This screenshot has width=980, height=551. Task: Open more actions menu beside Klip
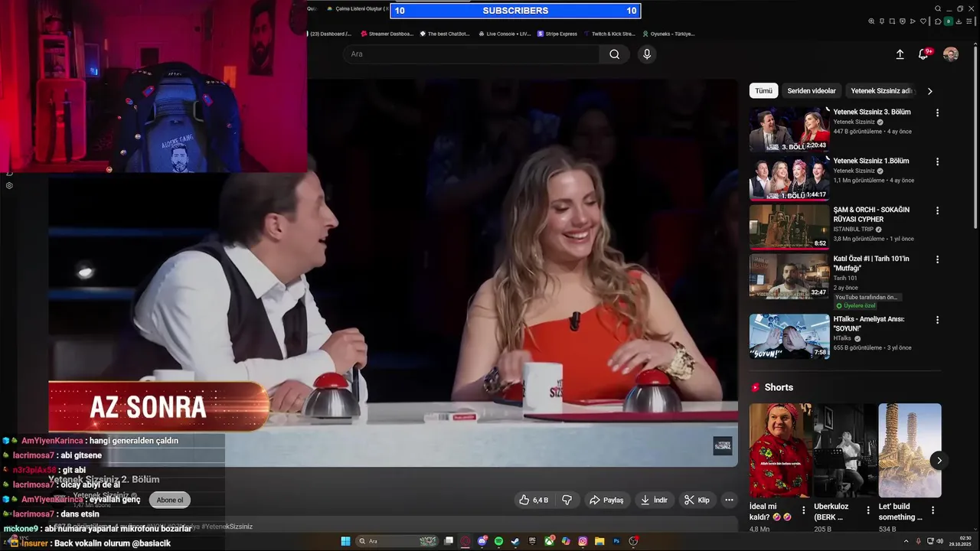[729, 500]
